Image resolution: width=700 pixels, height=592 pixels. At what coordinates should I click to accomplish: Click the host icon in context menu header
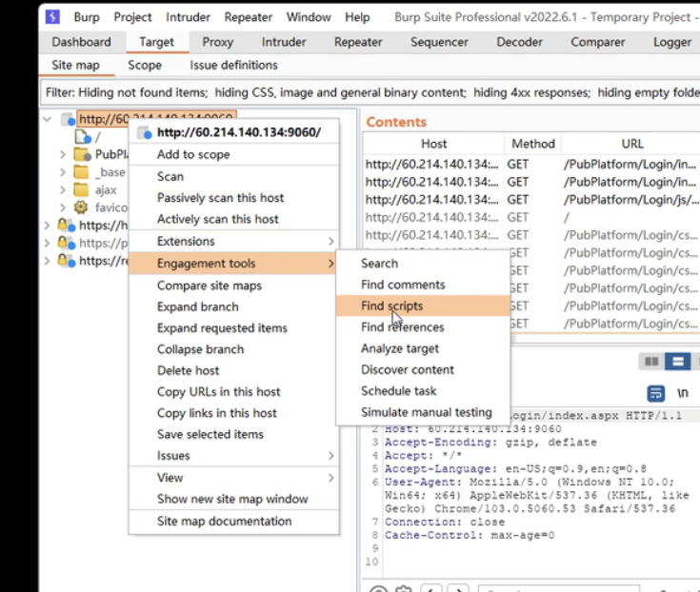[x=145, y=132]
